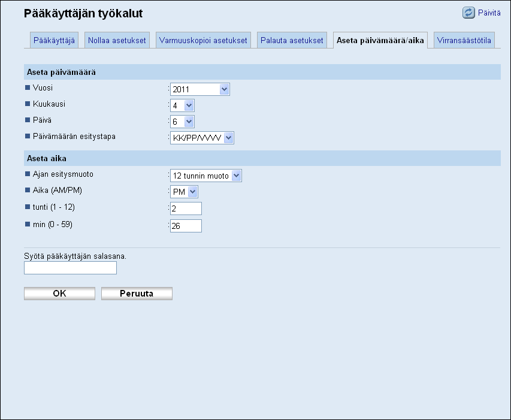Select the Aseta päivämäärä/aika tab
The image size is (511, 420).
[380, 40]
